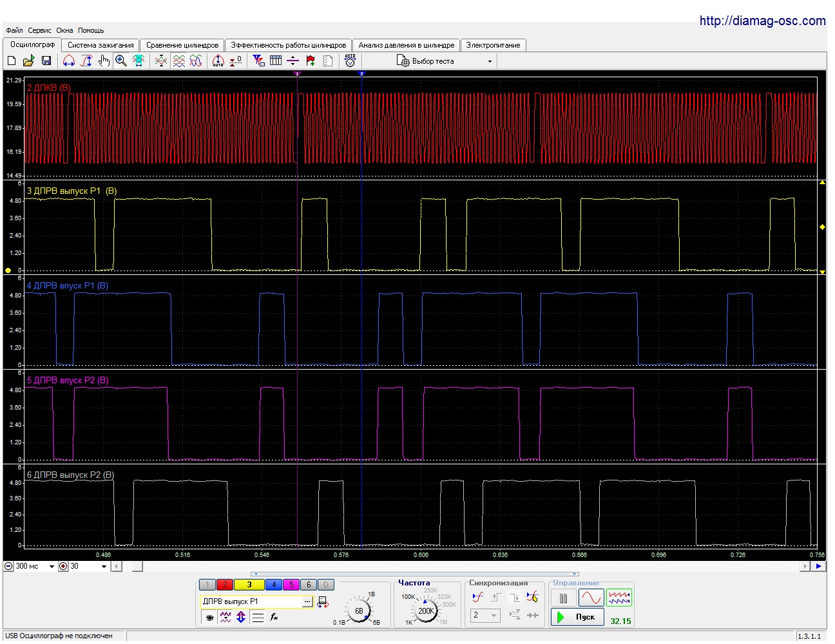835x644 pixels.
Task: Add a flag bookmark marker
Action: pos(311,61)
